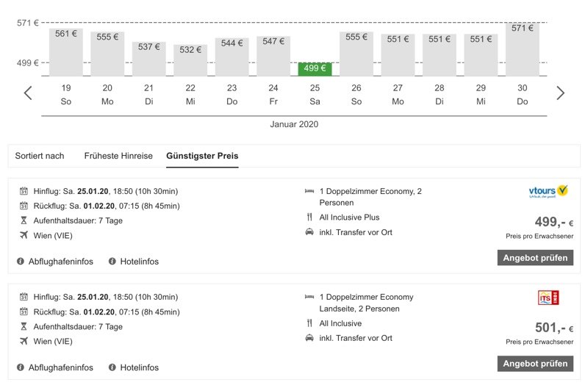The width and height of the screenshot is (588, 385).
Task: Open Hotelinfos link in first offer
Action: tap(139, 262)
